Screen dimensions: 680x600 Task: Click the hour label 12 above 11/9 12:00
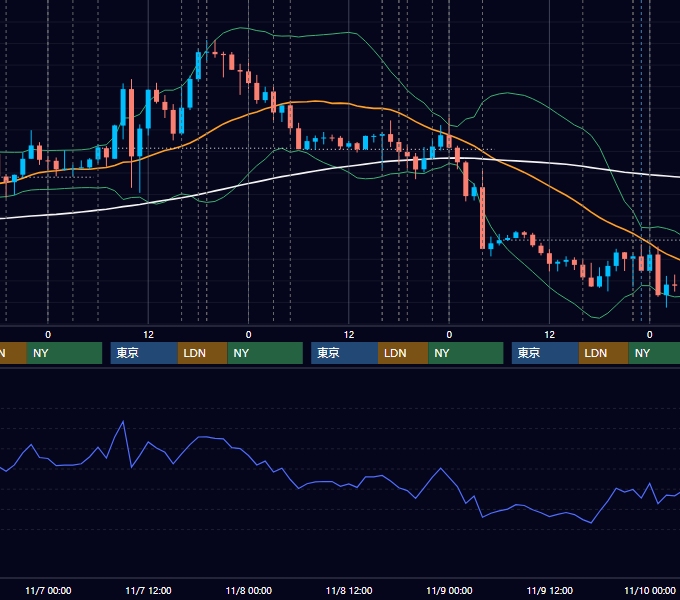tap(549, 335)
